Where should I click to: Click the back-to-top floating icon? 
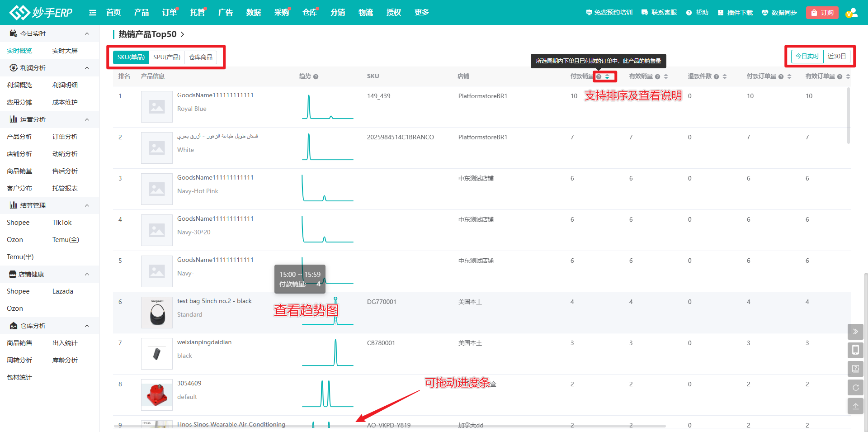coord(855,406)
